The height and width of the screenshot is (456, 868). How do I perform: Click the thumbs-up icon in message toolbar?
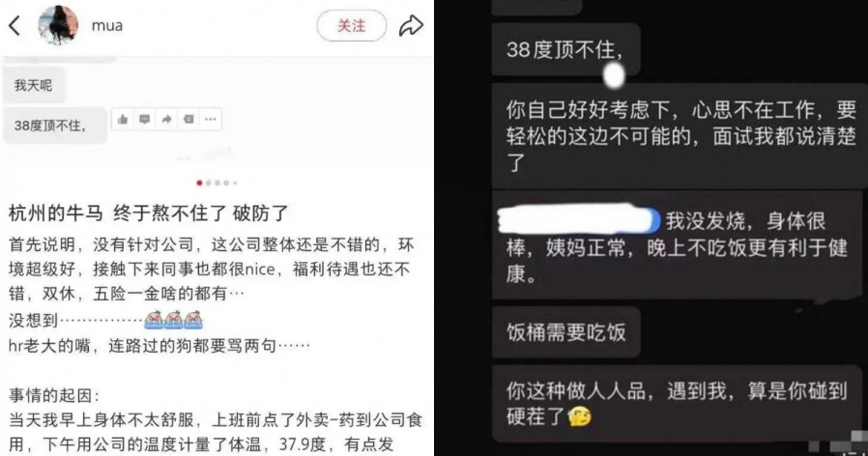(123, 119)
